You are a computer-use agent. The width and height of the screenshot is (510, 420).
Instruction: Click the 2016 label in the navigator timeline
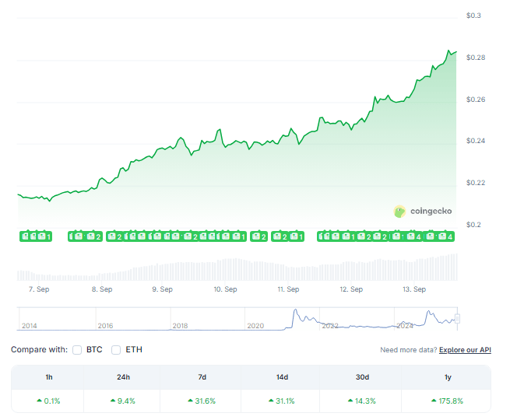(106, 325)
